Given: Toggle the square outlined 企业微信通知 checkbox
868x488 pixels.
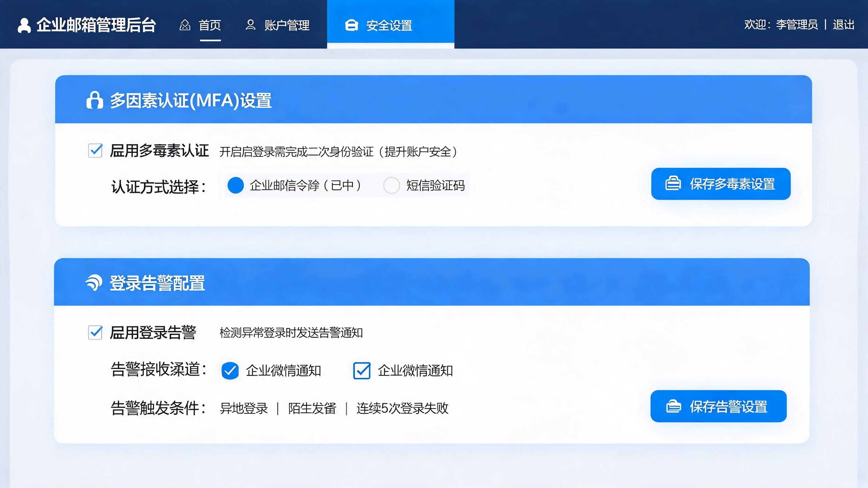Looking at the screenshot, I should [x=362, y=371].
